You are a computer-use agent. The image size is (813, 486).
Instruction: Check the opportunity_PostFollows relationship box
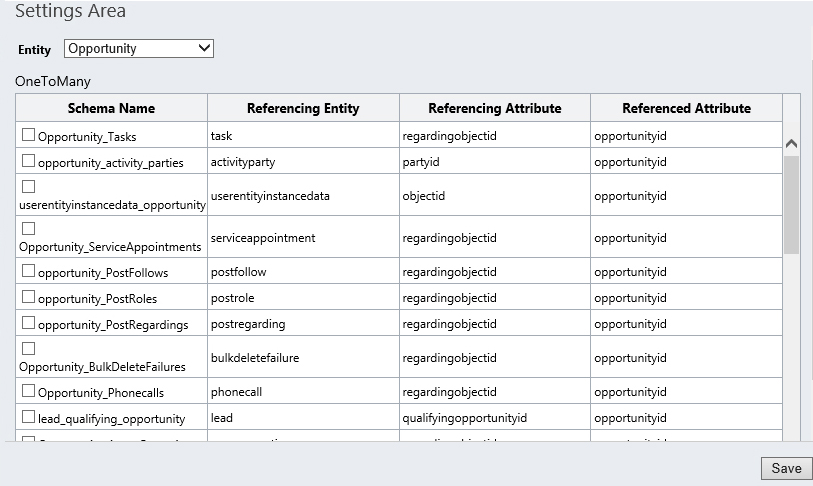click(29, 271)
